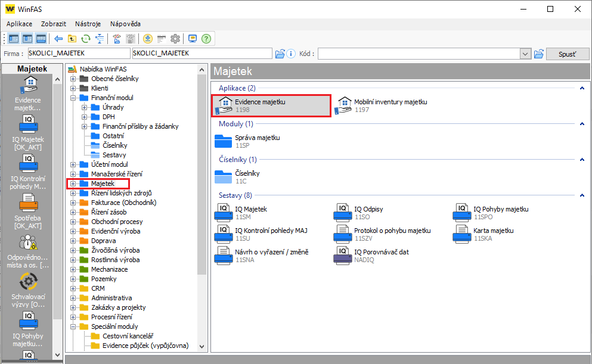Click the green refresh toolbar icon
The width and height of the screenshot is (592, 364).
[86, 39]
